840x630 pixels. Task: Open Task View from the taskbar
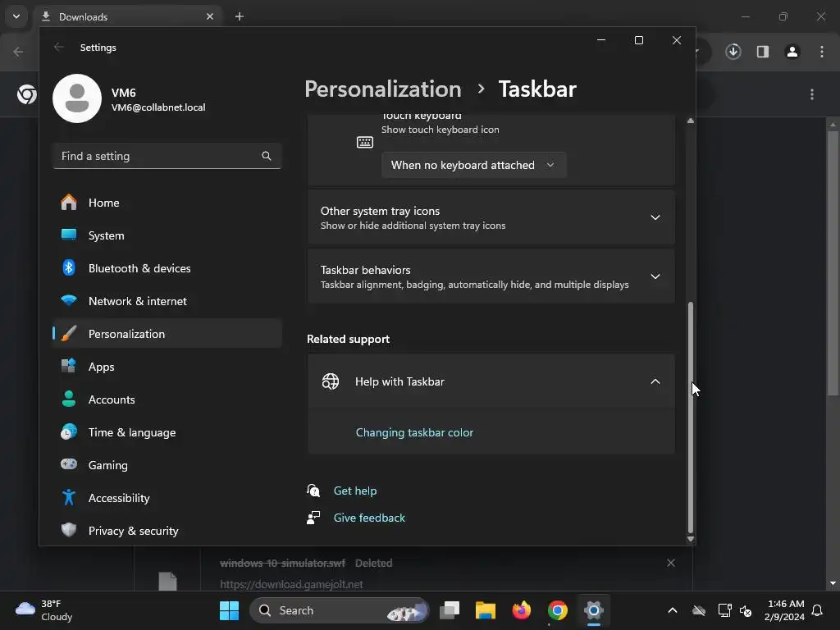pos(450,610)
